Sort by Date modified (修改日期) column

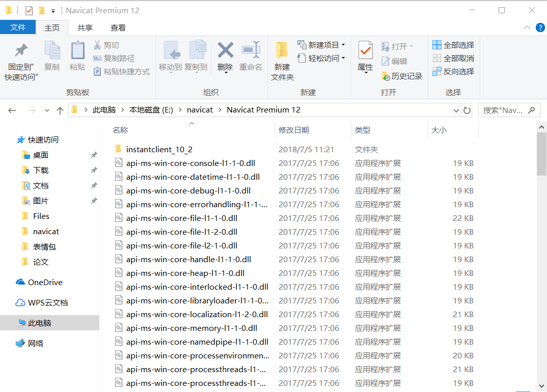tap(294, 130)
